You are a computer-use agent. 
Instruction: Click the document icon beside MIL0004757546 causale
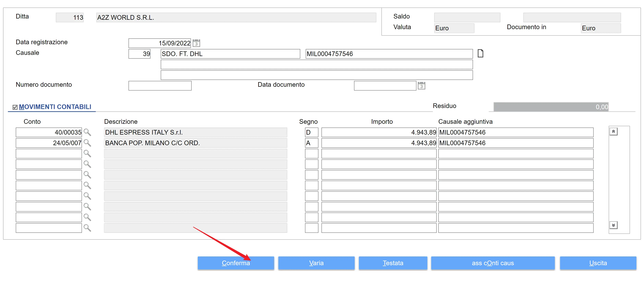[x=480, y=53]
